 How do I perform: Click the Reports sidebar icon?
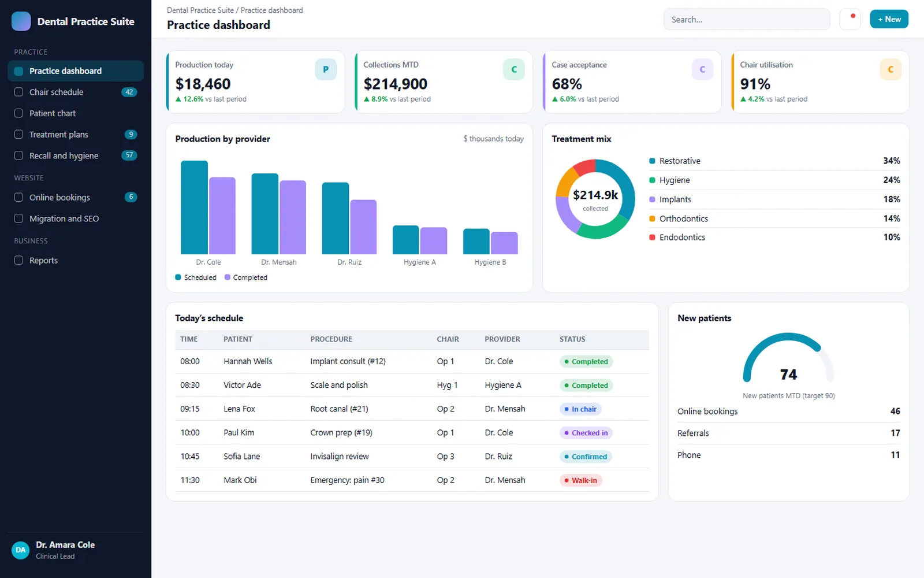point(18,260)
